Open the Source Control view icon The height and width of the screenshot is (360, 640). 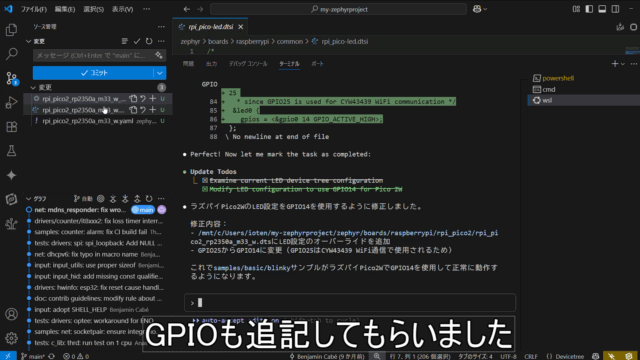(11, 78)
